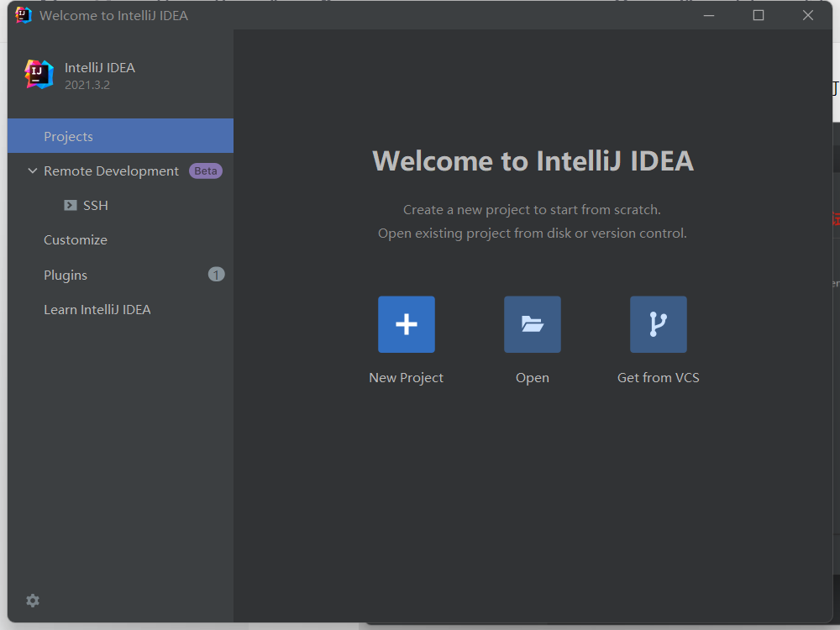Maximize the Welcome window
This screenshot has width=840, height=630.
(758, 15)
